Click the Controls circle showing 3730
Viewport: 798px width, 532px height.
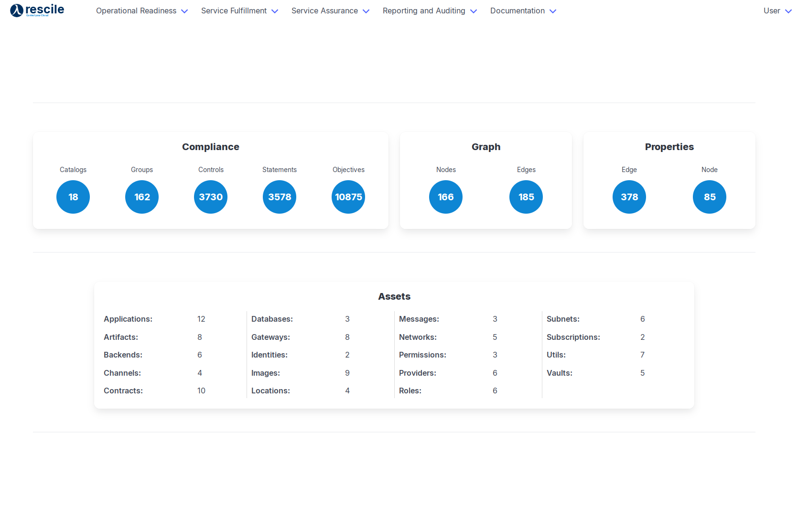click(211, 197)
